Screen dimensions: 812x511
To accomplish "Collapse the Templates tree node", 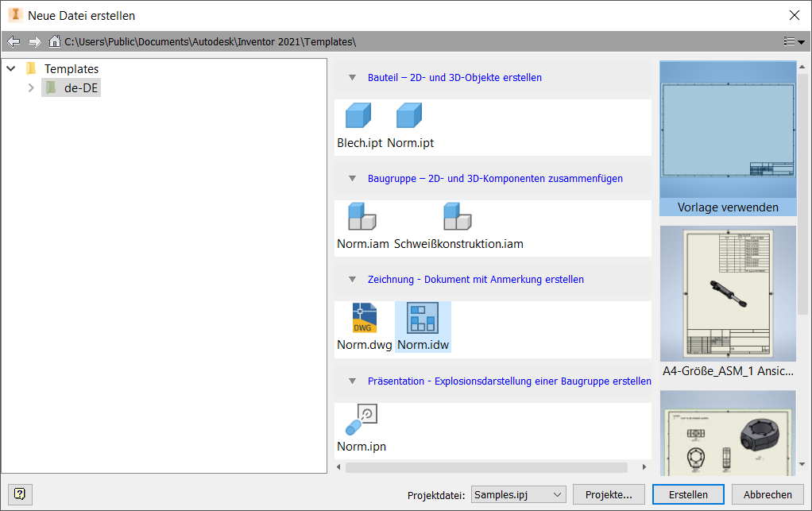I will 11,68.
